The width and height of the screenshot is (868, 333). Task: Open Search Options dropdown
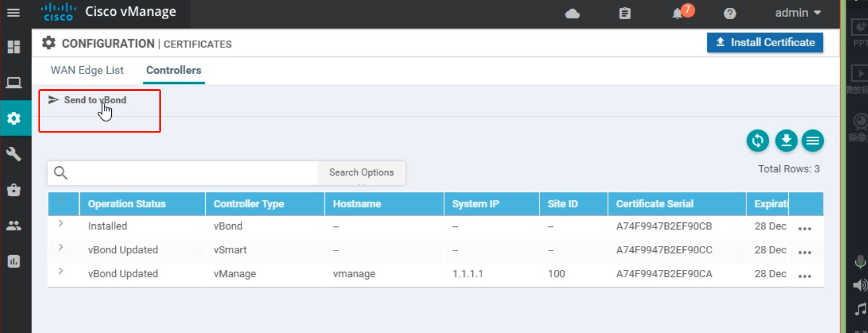[362, 172]
